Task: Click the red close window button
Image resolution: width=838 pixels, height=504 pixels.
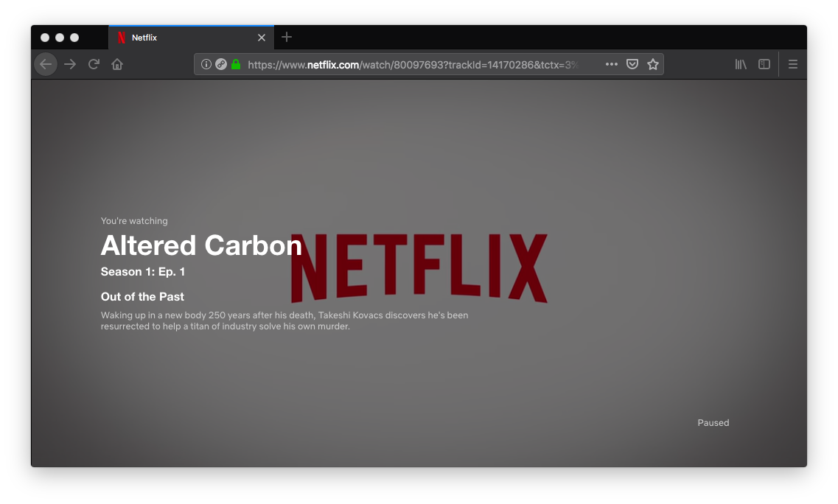Action: point(45,38)
